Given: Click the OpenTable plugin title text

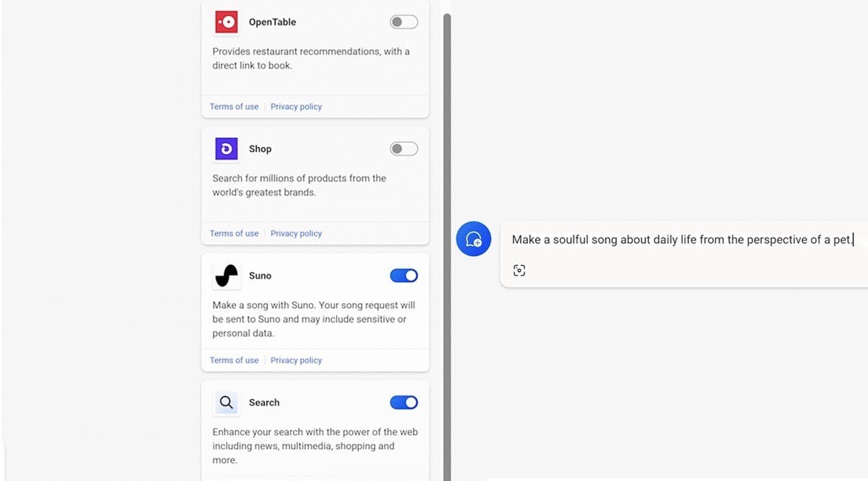Looking at the screenshot, I should click(x=272, y=22).
